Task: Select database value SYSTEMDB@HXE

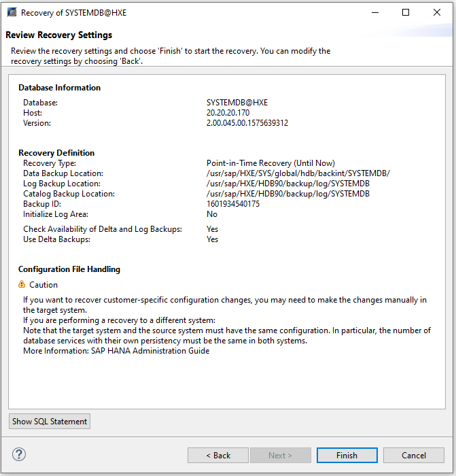Action: click(x=237, y=103)
